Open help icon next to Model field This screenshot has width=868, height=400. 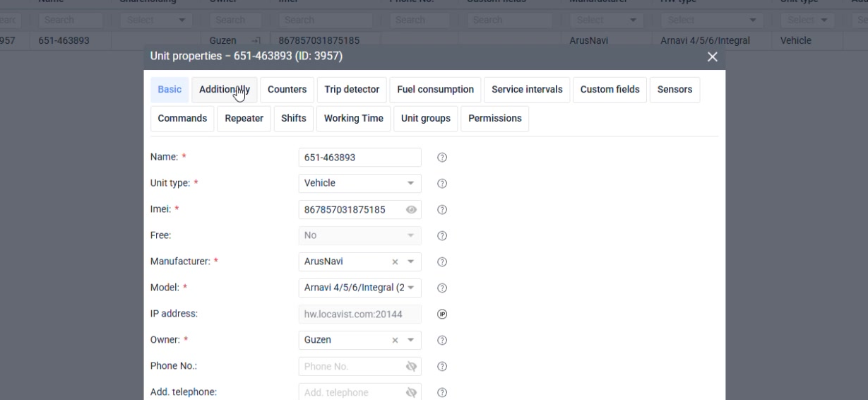point(442,288)
